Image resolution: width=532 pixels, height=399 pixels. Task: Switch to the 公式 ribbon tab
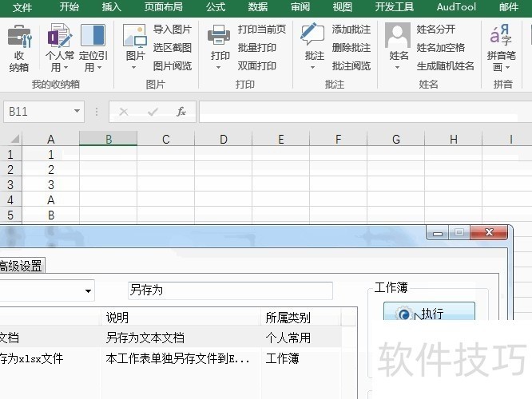tap(216, 6)
